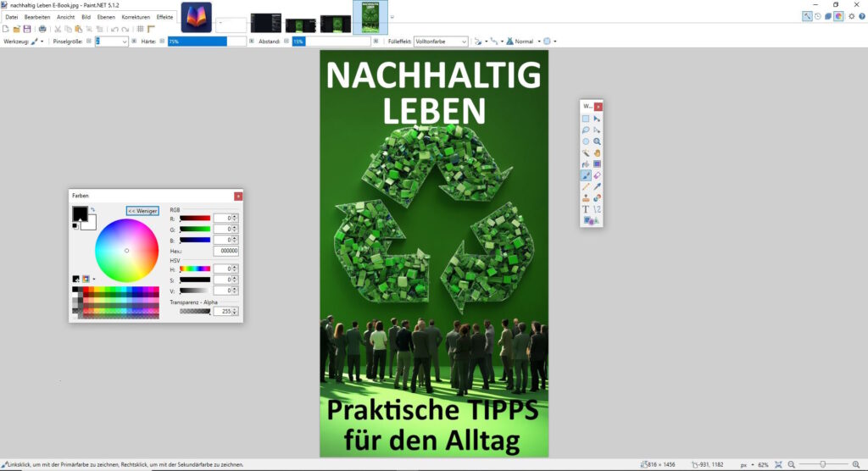The height and width of the screenshot is (471, 868).
Task: Open the Bild menu
Action: point(86,17)
